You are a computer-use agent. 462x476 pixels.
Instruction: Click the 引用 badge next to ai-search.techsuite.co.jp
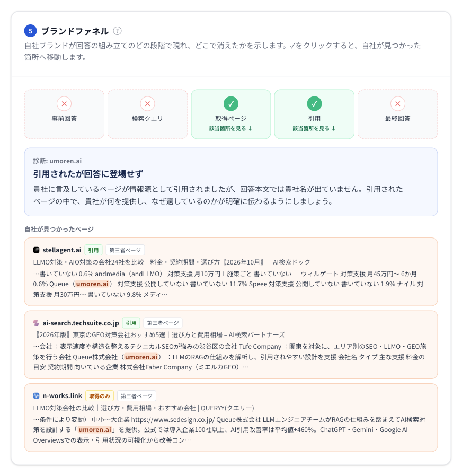pyautogui.click(x=131, y=323)
